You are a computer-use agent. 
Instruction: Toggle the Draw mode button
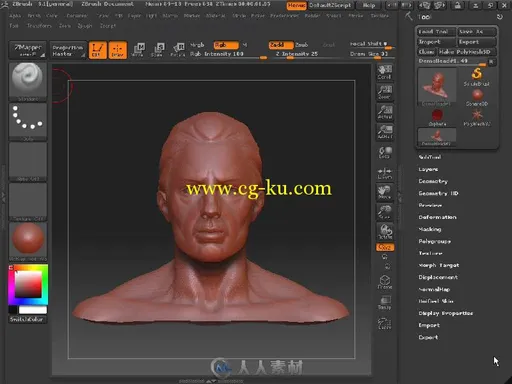118,50
